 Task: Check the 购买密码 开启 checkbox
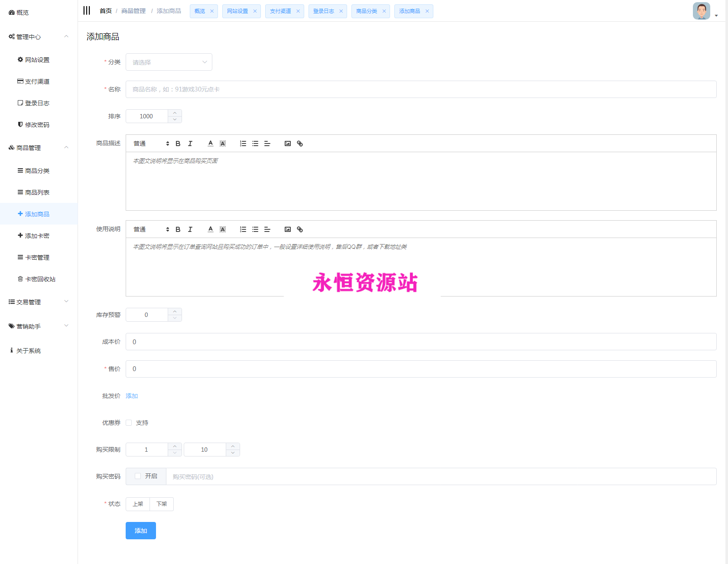pyautogui.click(x=138, y=476)
